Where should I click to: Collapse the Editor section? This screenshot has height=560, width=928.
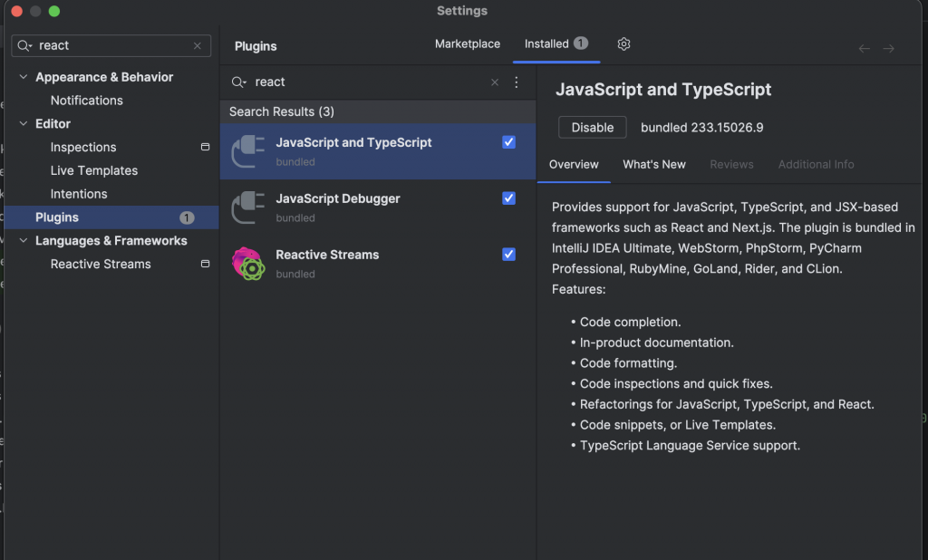[23, 124]
